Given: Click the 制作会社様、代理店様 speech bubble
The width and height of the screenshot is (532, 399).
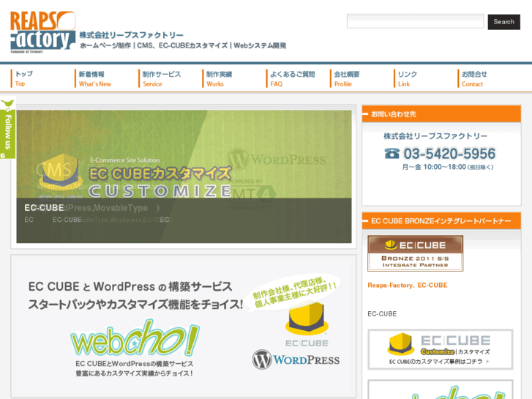Looking at the screenshot, I should point(294,292).
